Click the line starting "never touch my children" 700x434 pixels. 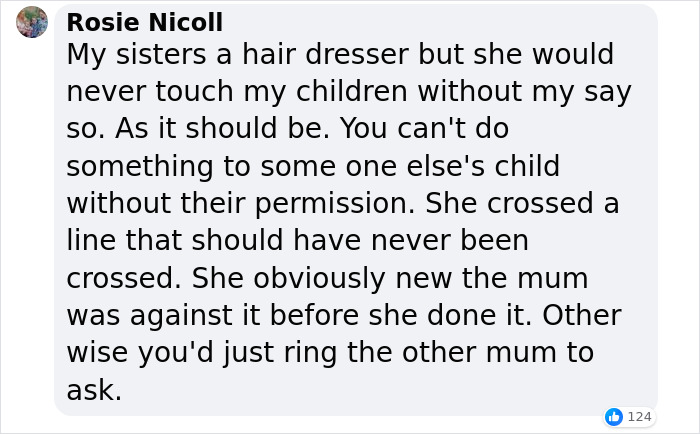[349, 92]
